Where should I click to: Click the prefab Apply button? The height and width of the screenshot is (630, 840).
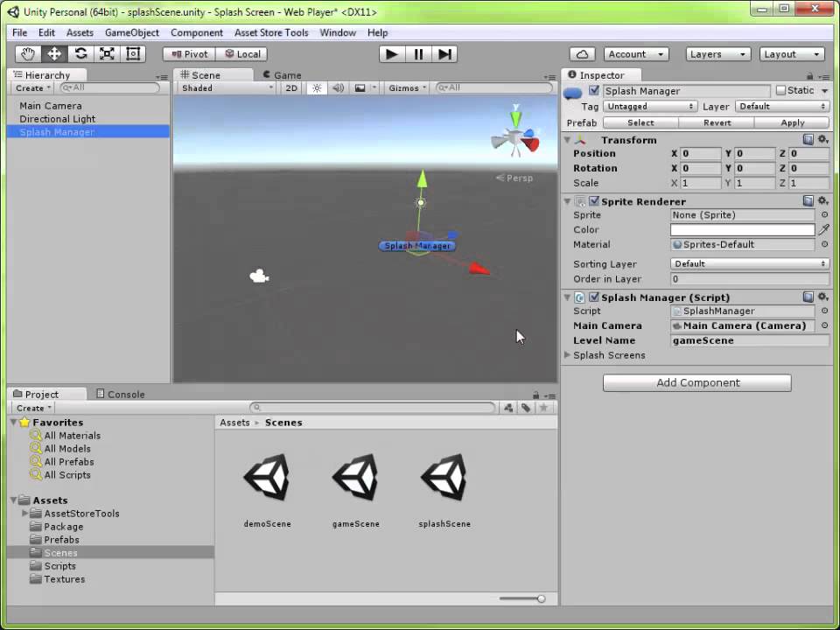793,122
